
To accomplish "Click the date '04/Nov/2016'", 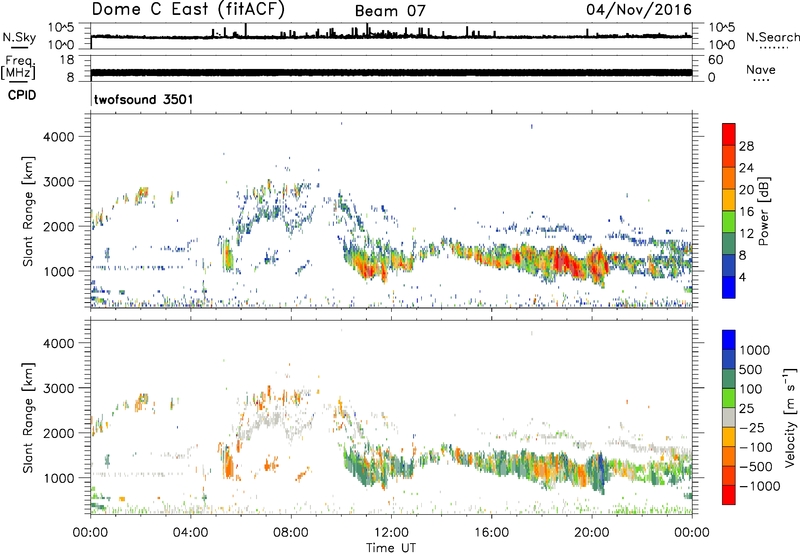I will (638, 9).
